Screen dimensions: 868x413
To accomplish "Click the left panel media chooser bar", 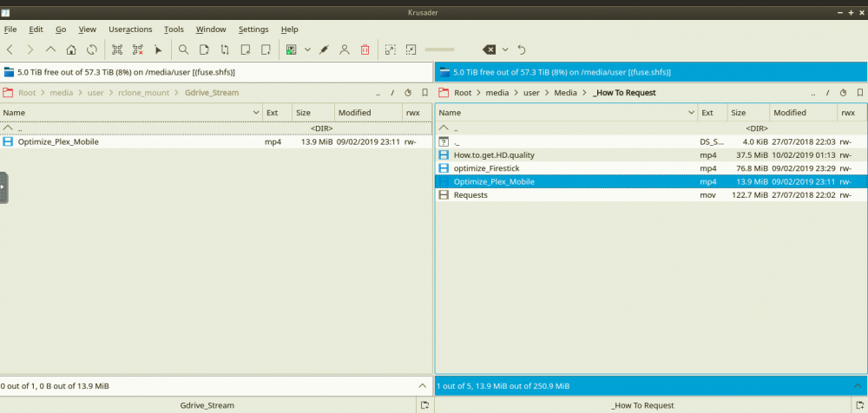I will [x=216, y=72].
